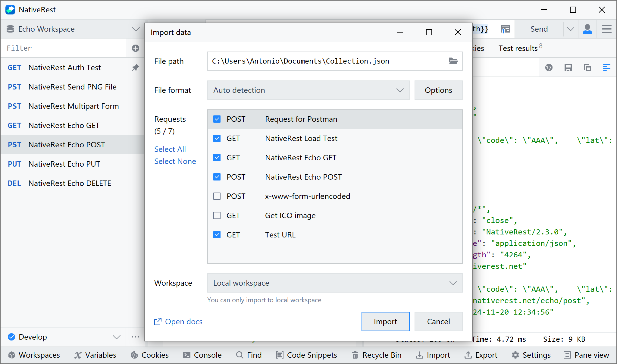
Task: Uncheck the NativeRest Load Test request
Action: point(217,138)
